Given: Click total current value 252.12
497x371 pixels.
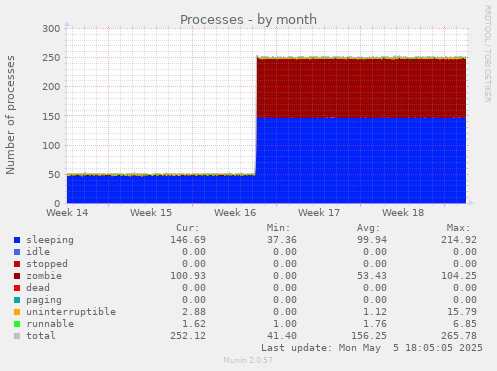Looking at the screenshot, I should tap(188, 336).
